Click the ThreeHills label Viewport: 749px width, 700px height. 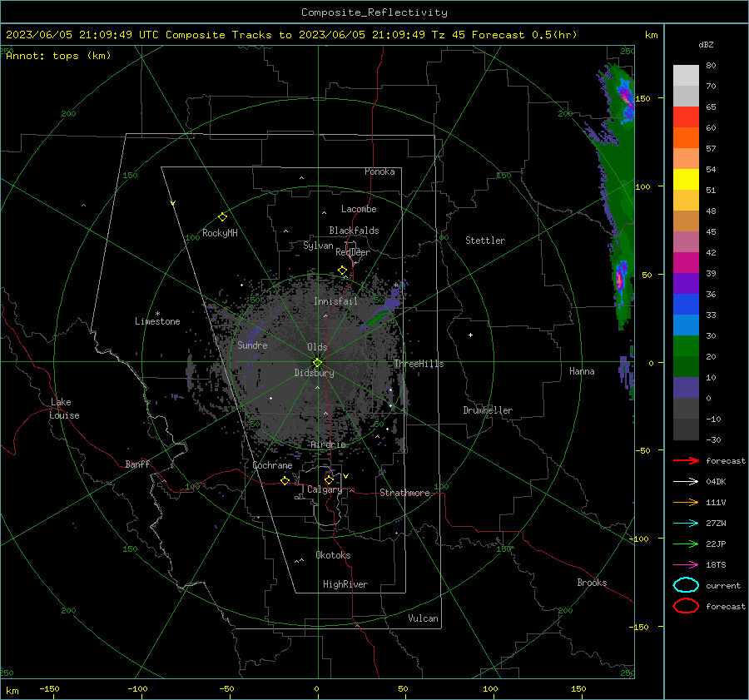[x=419, y=364]
